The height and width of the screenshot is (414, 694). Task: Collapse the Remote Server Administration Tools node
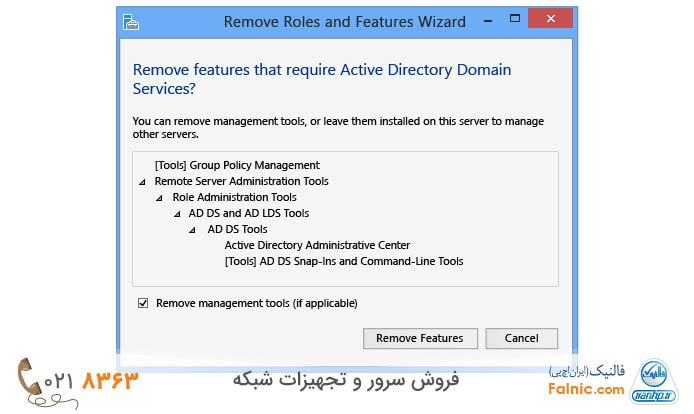[142, 182]
